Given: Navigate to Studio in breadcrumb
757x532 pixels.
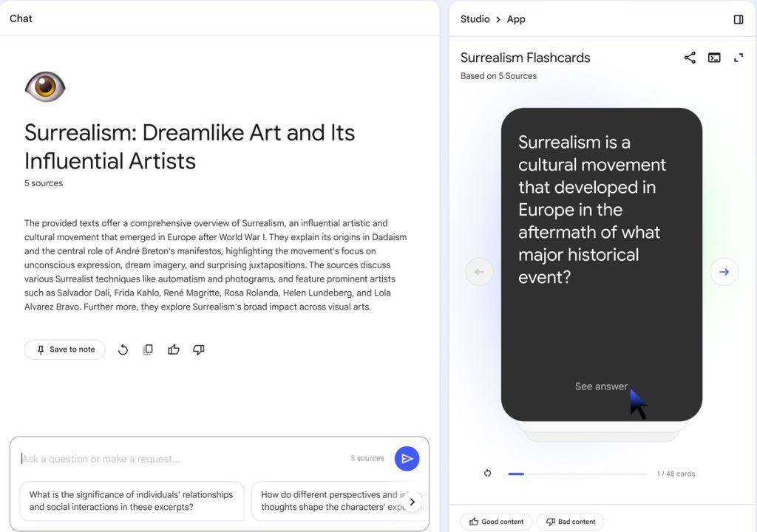Looking at the screenshot, I should tap(475, 19).
